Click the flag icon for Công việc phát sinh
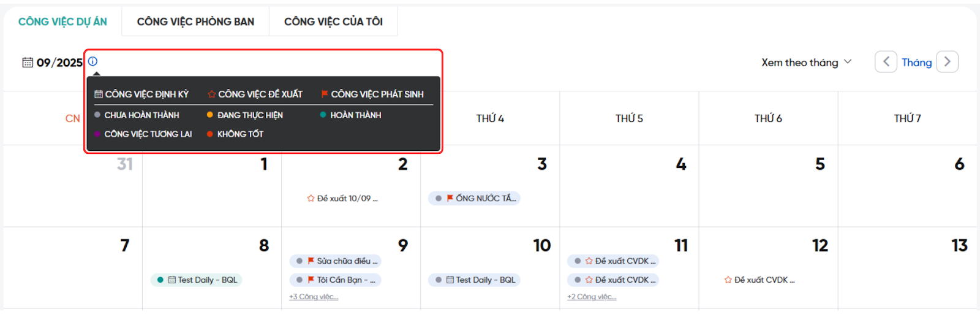 [325, 94]
